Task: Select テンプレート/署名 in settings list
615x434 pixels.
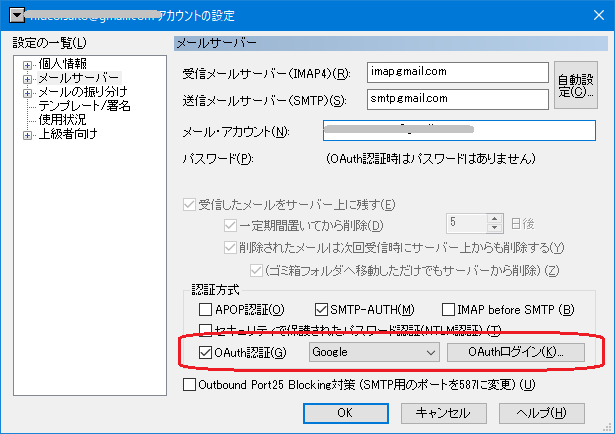Action: [84, 106]
